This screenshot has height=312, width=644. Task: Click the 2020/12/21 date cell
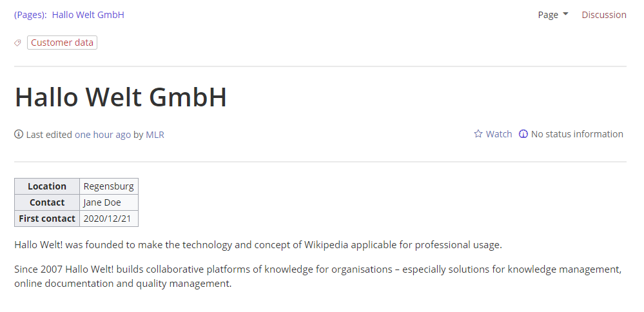point(108,219)
